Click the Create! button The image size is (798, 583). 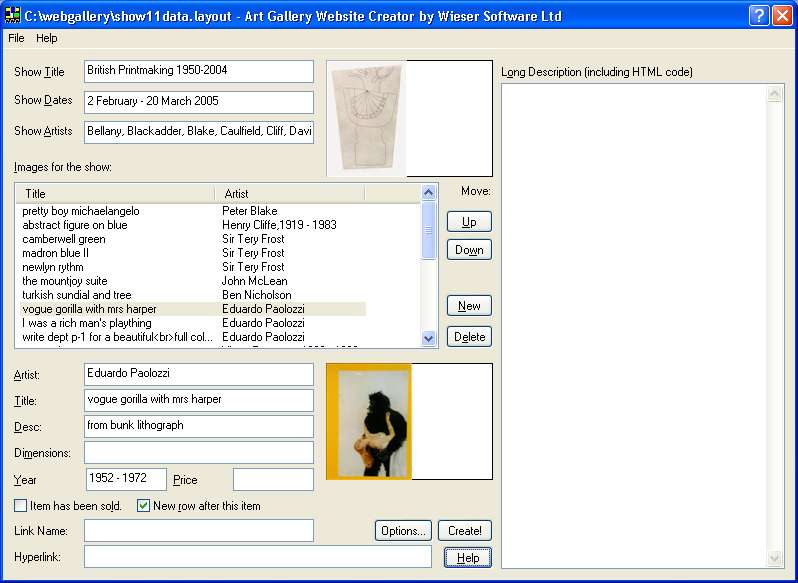click(x=465, y=531)
